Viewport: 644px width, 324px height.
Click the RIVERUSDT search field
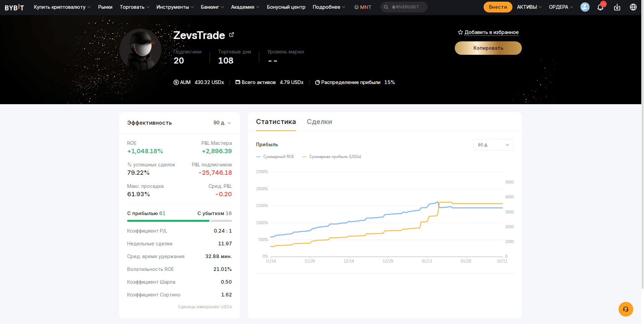point(404,7)
